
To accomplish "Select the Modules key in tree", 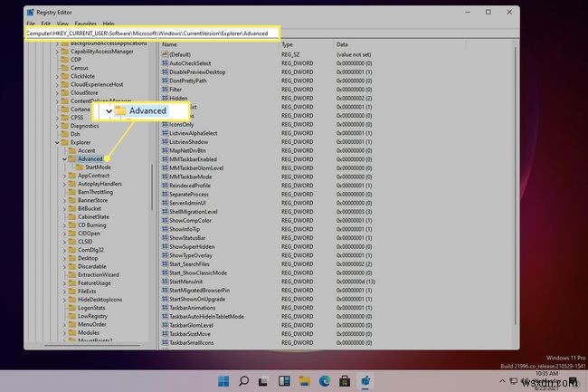I will tap(89, 332).
